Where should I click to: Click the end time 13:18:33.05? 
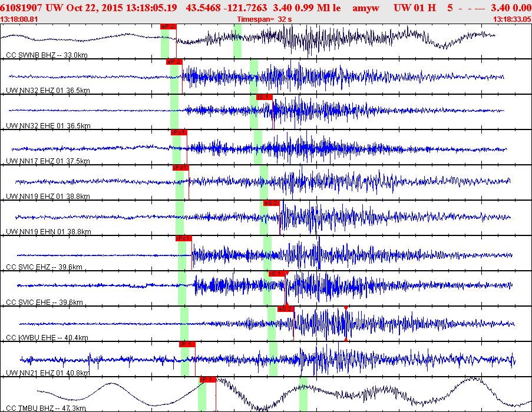pos(513,19)
